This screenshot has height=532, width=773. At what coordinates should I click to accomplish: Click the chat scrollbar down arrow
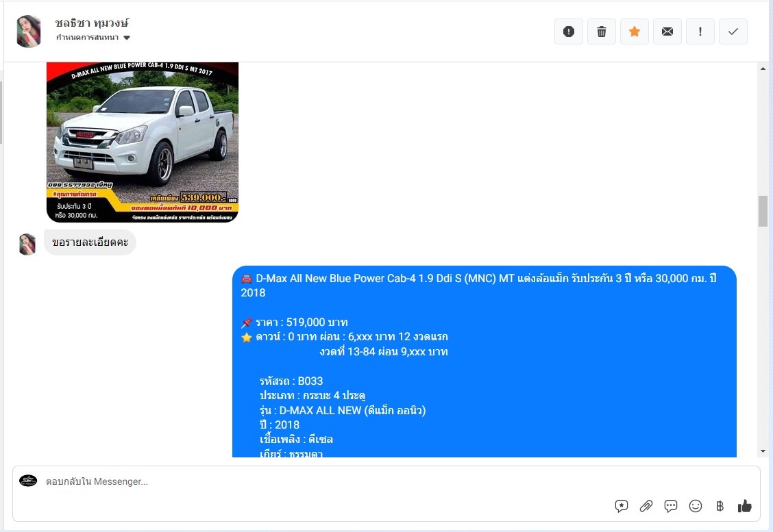pyautogui.click(x=763, y=451)
